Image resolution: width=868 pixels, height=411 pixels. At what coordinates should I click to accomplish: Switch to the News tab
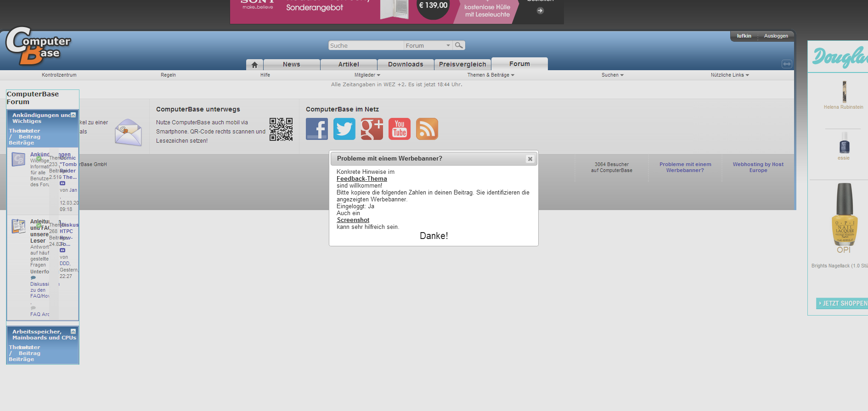click(292, 65)
